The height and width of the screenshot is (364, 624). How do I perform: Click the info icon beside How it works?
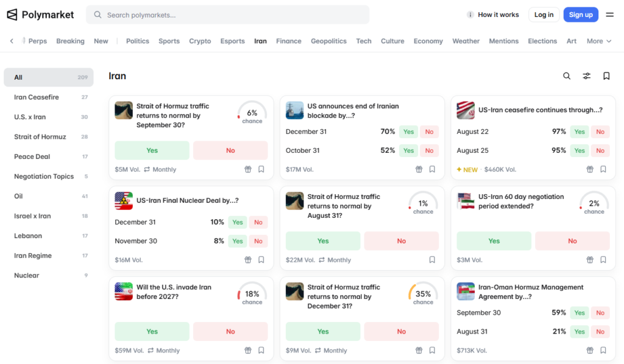point(470,15)
